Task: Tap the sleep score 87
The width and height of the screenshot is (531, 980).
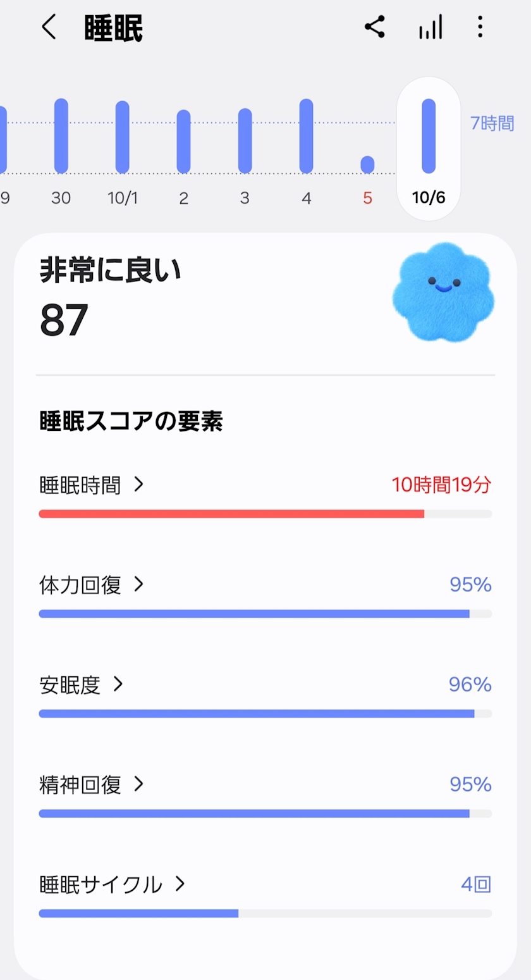Action: pyautogui.click(x=64, y=321)
